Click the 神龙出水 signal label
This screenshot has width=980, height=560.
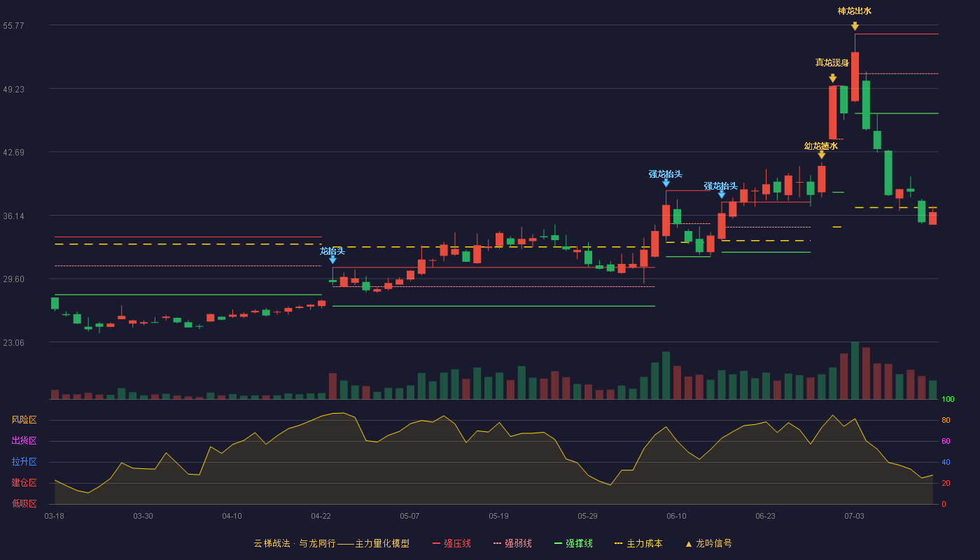(855, 11)
